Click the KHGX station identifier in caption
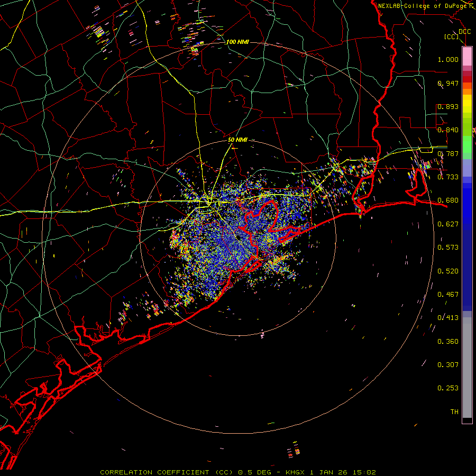The width and height of the screenshot is (476, 476). (x=295, y=472)
